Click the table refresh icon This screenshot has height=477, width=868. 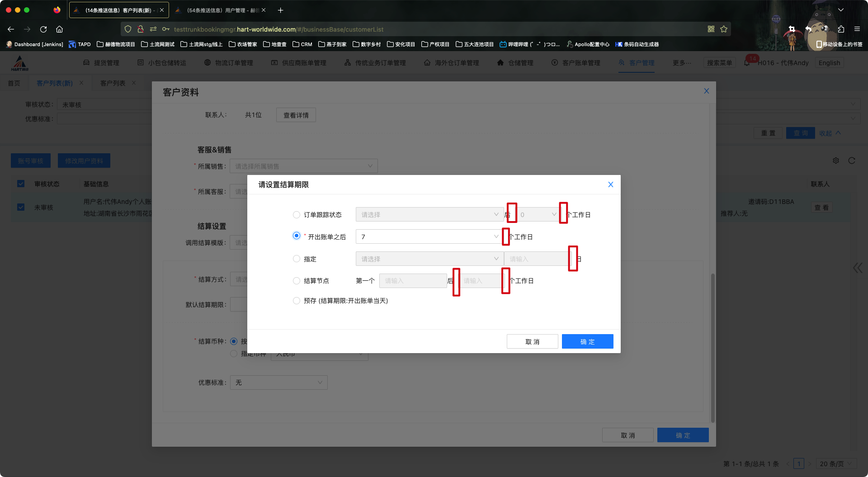[x=852, y=161]
